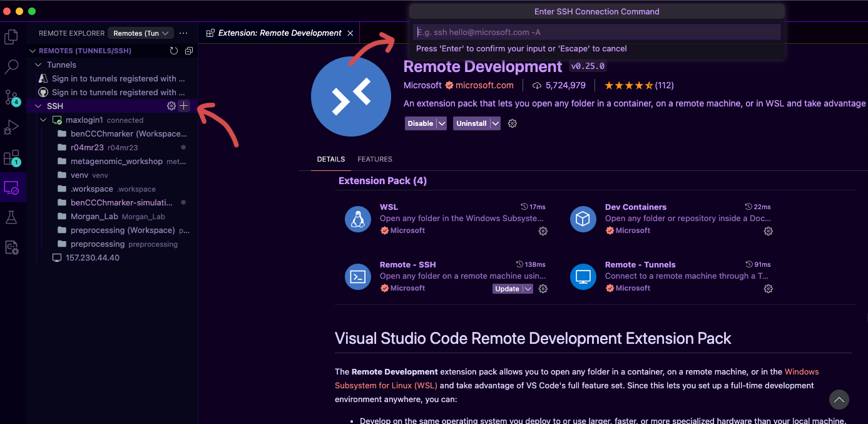Manage the Dev Containers extension via gear
The width and height of the screenshot is (868, 424).
[x=768, y=231]
